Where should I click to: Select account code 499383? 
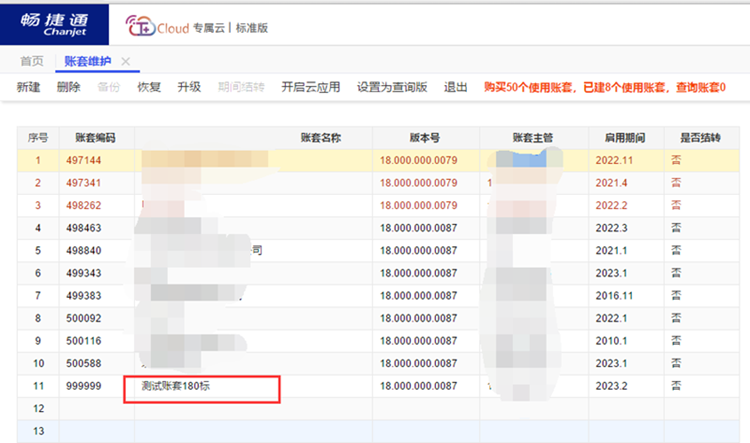coord(84,296)
